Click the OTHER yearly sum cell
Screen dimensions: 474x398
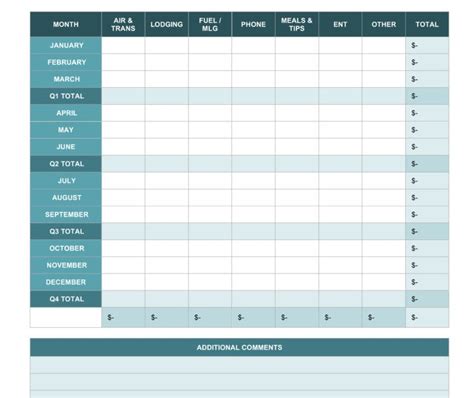pyautogui.click(x=384, y=318)
